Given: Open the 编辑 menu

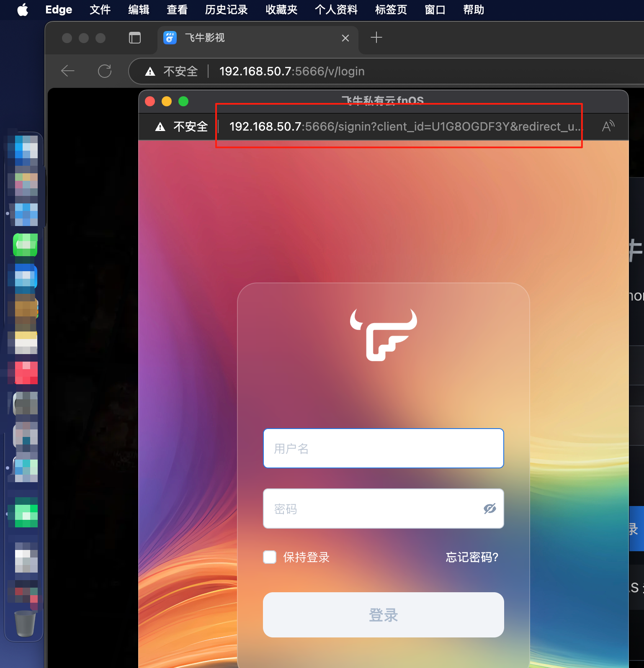Looking at the screenshot, I should point(139,10).
